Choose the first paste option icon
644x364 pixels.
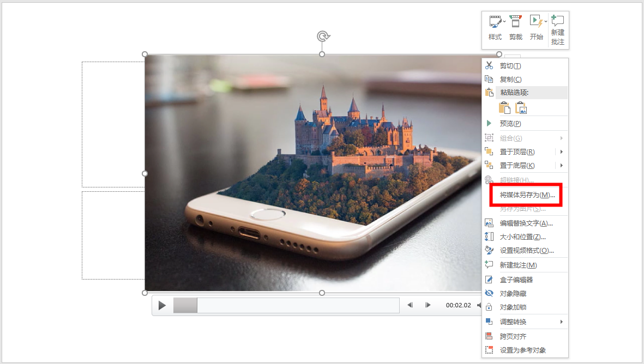[x=504, y=108]
